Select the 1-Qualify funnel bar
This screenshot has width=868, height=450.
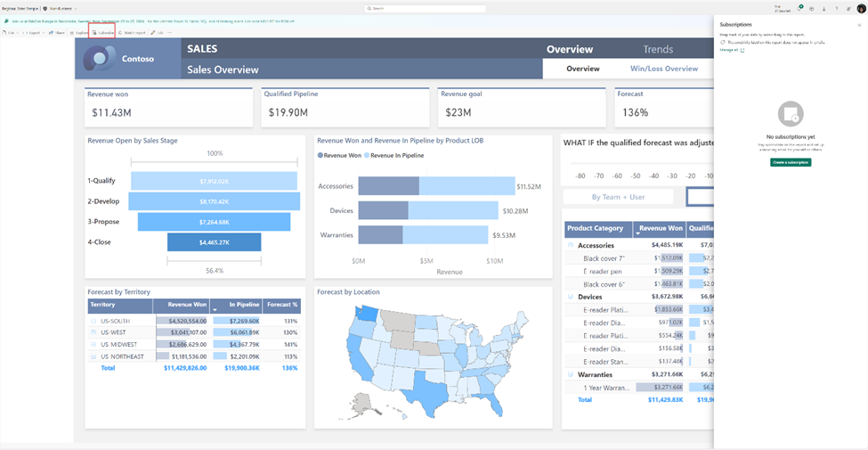click(214, 181)
